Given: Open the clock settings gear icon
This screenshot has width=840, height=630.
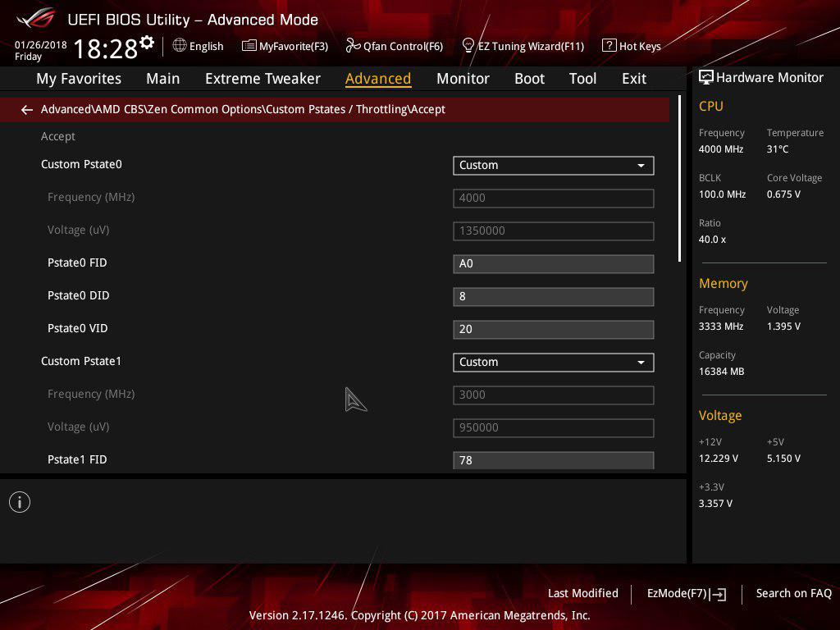Looking at the screenshot, I should 147,43.
